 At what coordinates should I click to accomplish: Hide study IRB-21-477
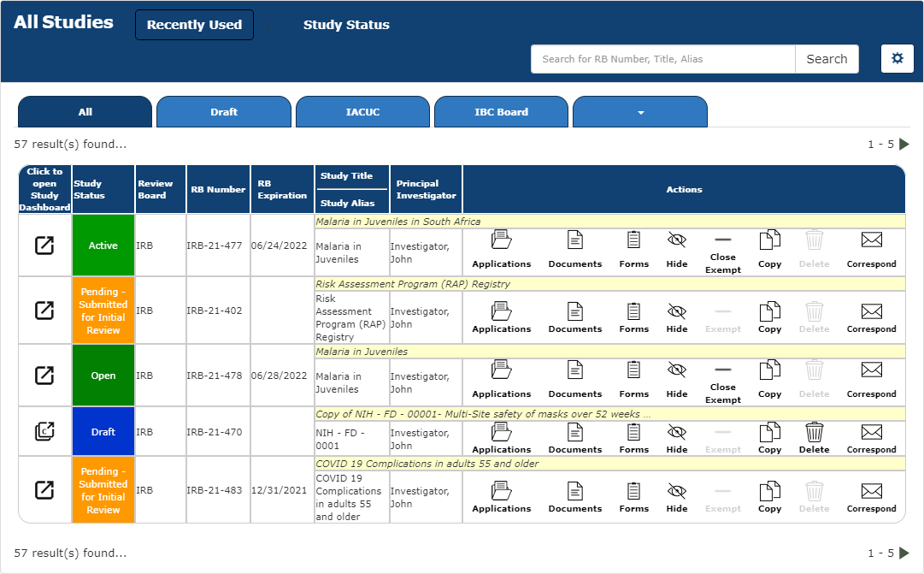coord(676,249)
